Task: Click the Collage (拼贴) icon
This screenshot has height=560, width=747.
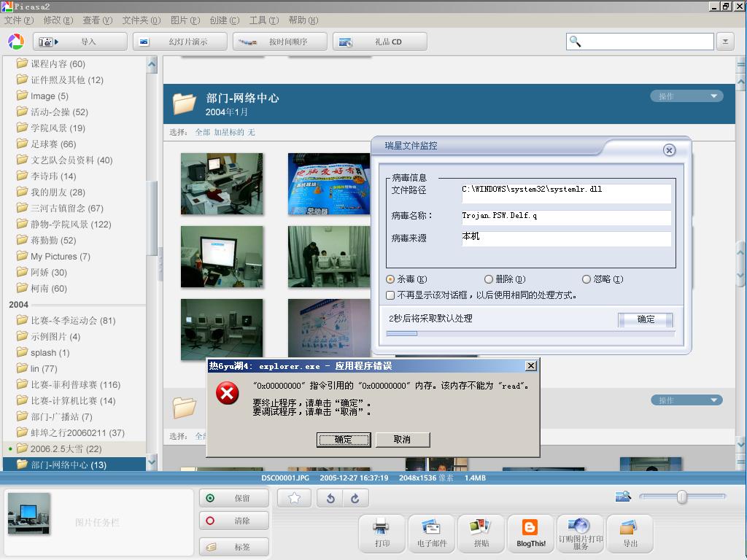Action: pos(481,533)
